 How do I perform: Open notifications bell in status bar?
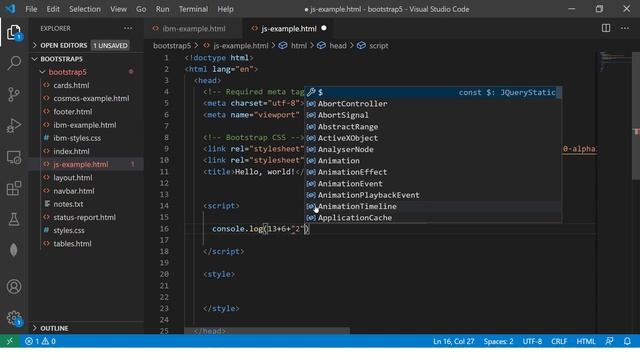627,341
